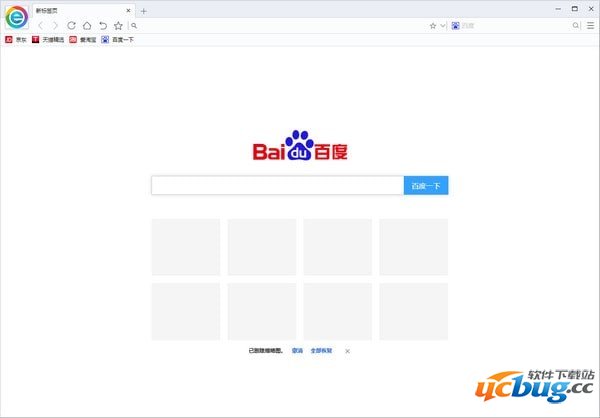Bookmark this page with address bar star
The image size is (600, 418).
click(433, 26)
